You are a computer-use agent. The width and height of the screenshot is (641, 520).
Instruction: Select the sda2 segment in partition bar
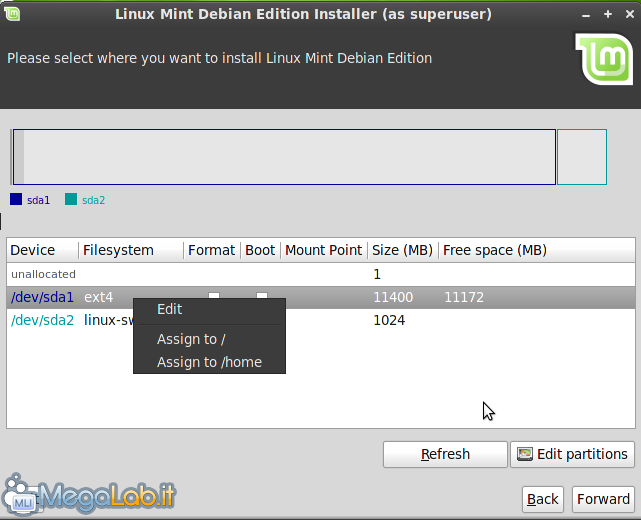pos(581,157)
